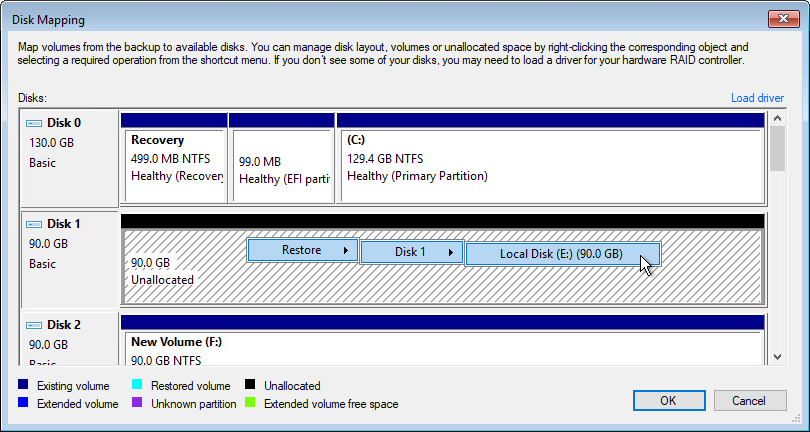This screenshot has width=810, height=432.
Task: Click the 'Disk Mapping' title text
Action: (49, 20)
